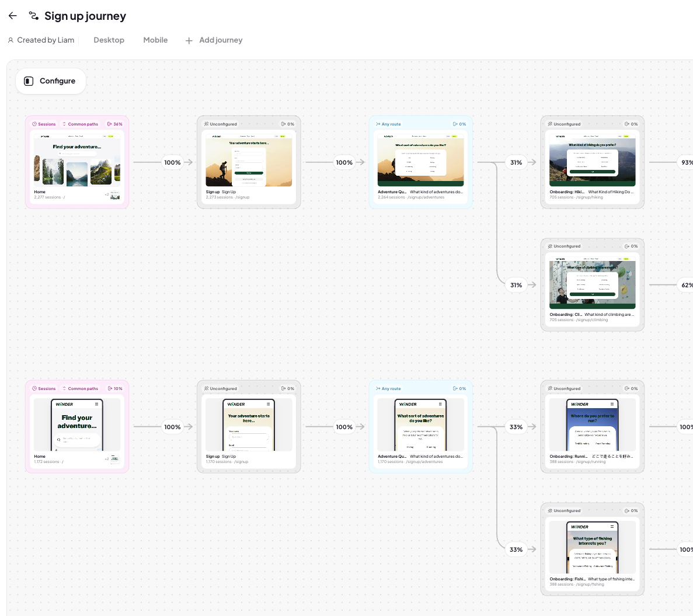Click the journey path icon beside the title
This screenshot has height=616, width=693.
34,16
